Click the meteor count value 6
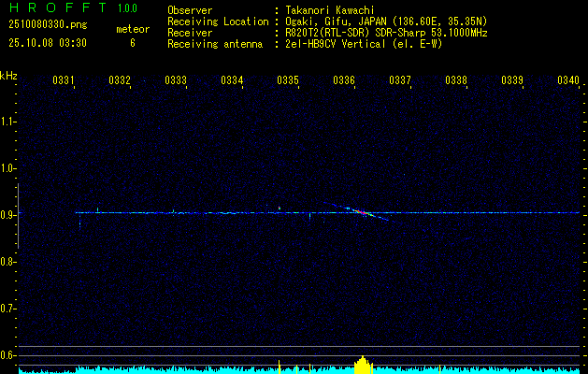This screenshot has width=588, height=374. coord(133,43)
